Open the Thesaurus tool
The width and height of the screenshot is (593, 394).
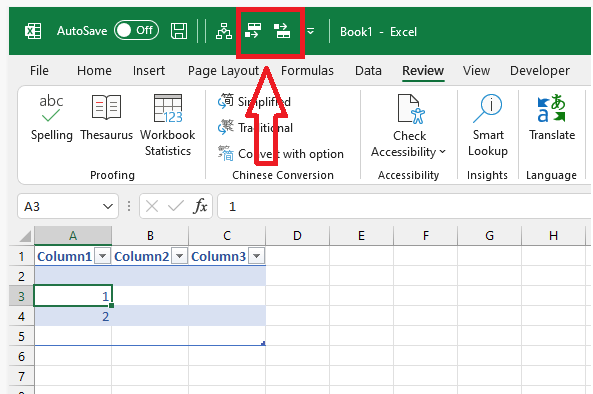tap(107, 118)
